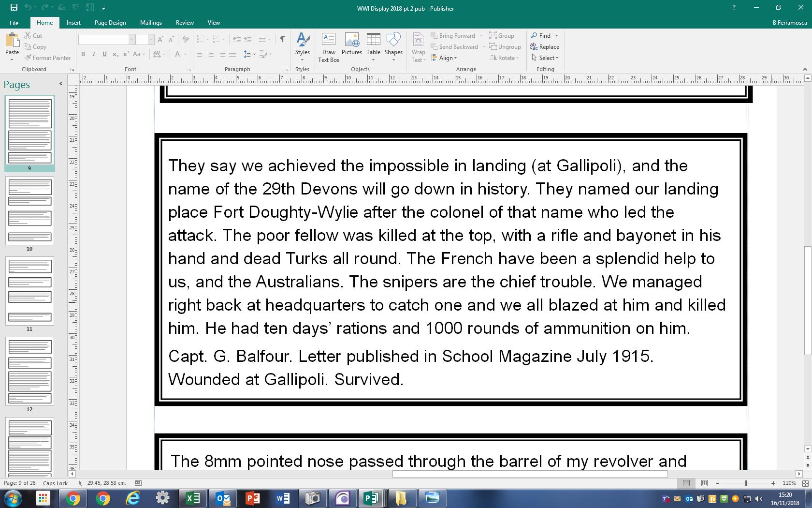Viewport: 812px width, 508px height.
Task: Toggle Bold formatting
Action: coord(83,54)
